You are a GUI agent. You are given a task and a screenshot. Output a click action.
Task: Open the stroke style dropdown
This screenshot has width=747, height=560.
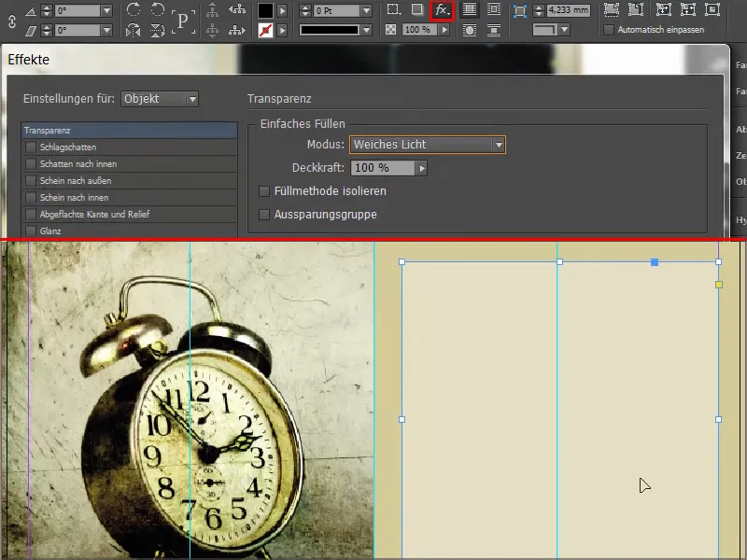(366, 31)
